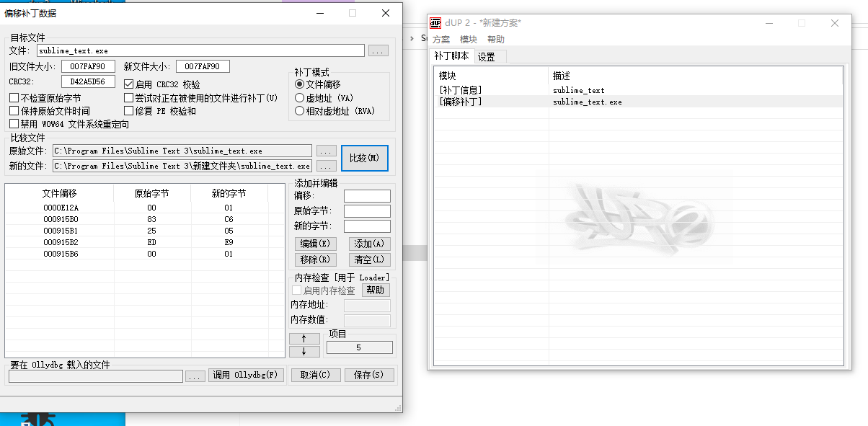Click the 旧文件大小 field
This screenshot has height=426, width=868.
pyautogui.click(x=88, y=66)
